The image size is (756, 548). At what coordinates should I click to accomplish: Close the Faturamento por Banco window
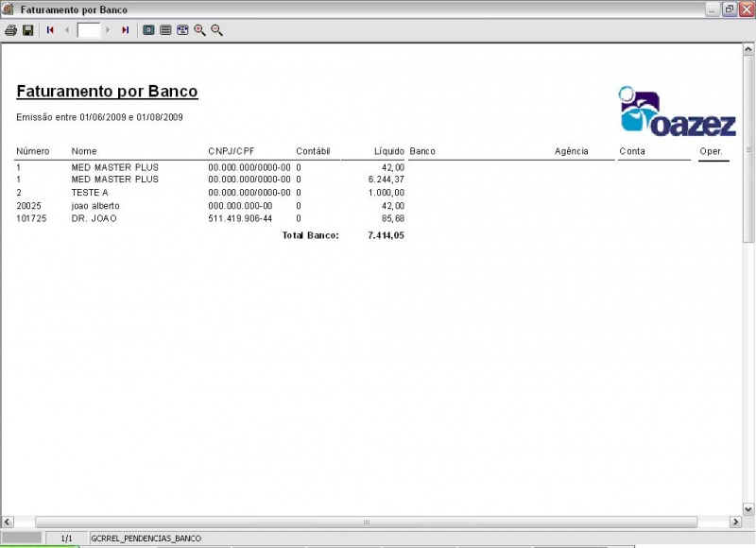[747, 9]
